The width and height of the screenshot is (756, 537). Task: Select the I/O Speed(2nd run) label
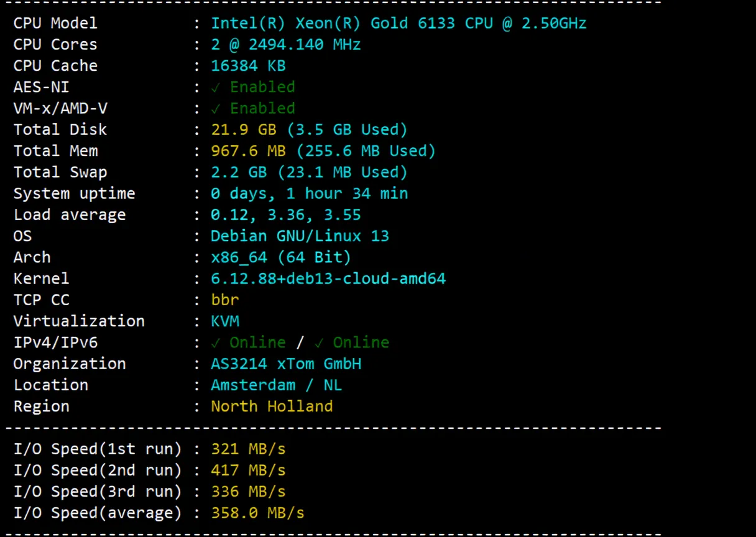(98, 470)
